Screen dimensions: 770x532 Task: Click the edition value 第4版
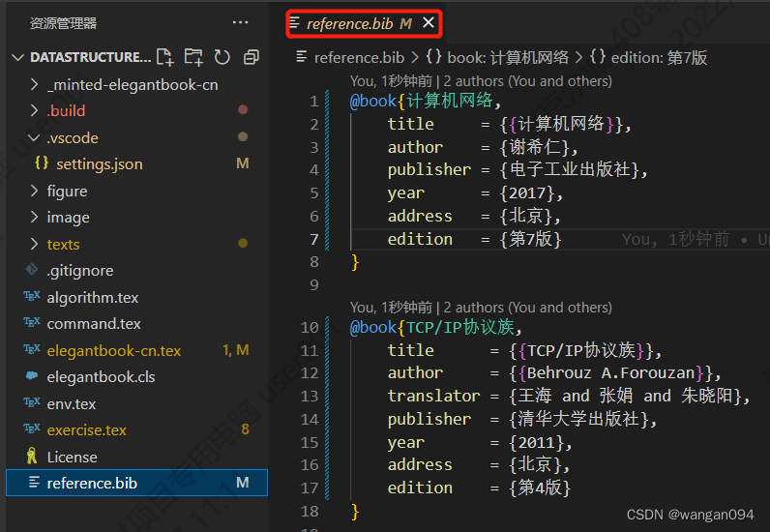[x=540, y=488]
